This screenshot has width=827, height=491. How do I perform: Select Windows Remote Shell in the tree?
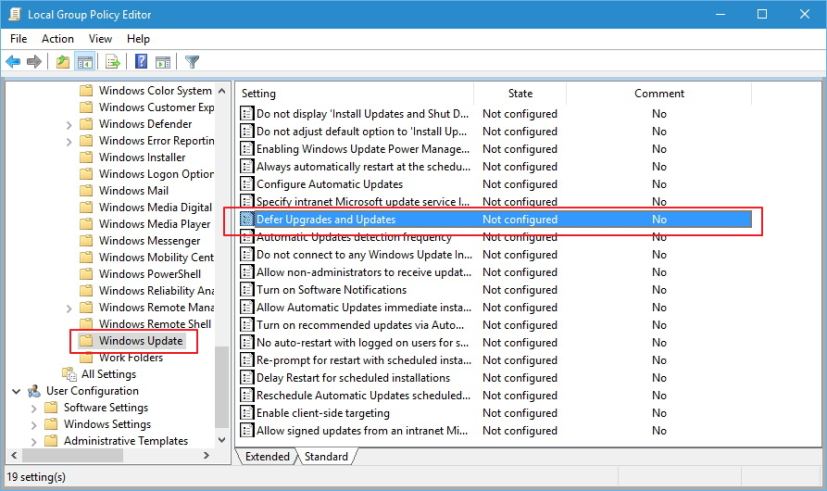[x=155, y=324]
